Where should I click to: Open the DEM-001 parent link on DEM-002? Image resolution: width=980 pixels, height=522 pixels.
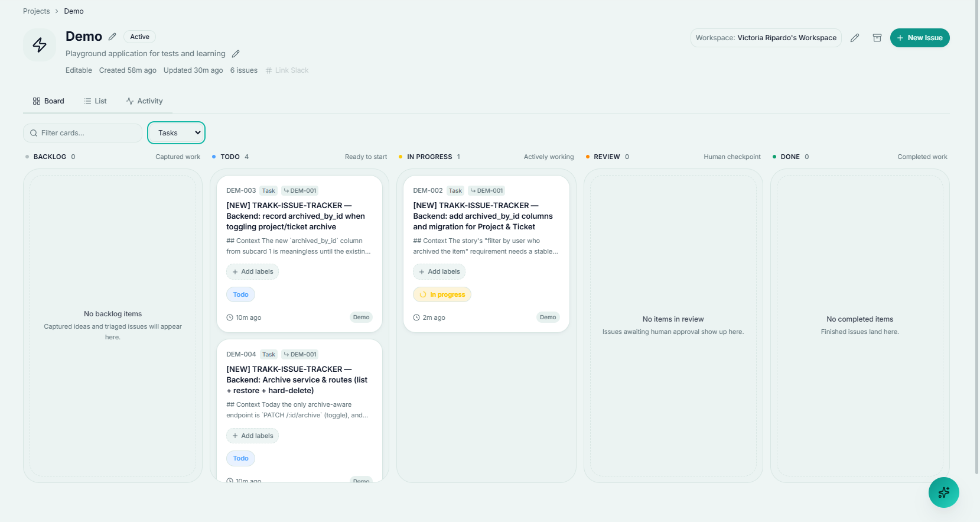click(487, 190)
